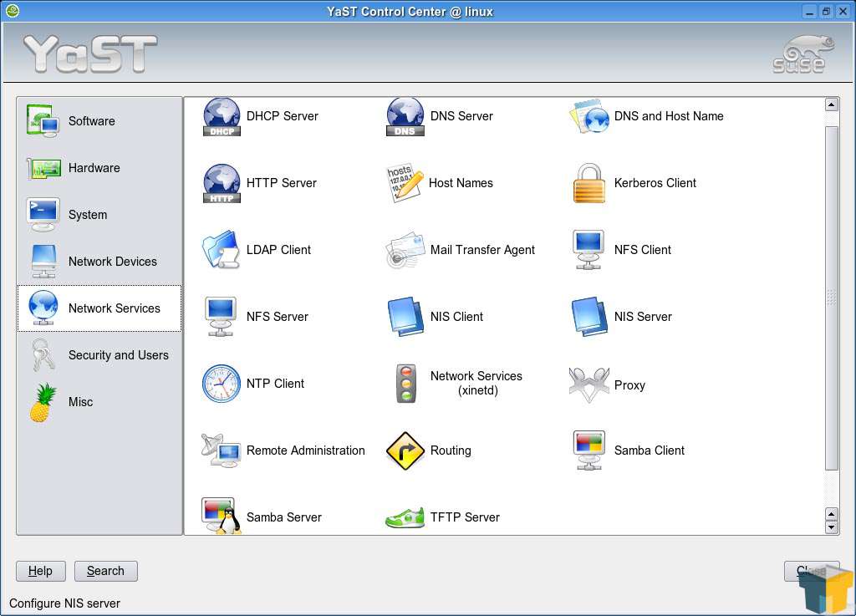856x616 pixels.
Task: Click the module list scrollbar thumb
Action: click(x=832, y=298)
